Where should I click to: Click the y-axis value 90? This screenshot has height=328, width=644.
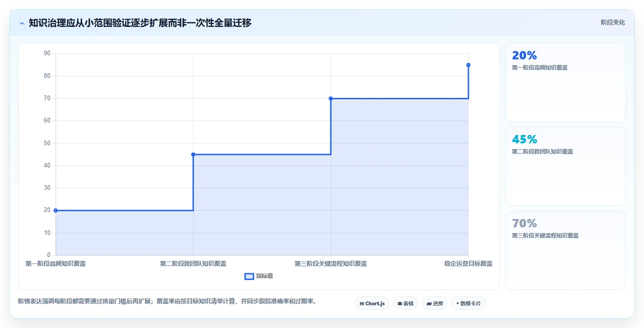(47, 53)
